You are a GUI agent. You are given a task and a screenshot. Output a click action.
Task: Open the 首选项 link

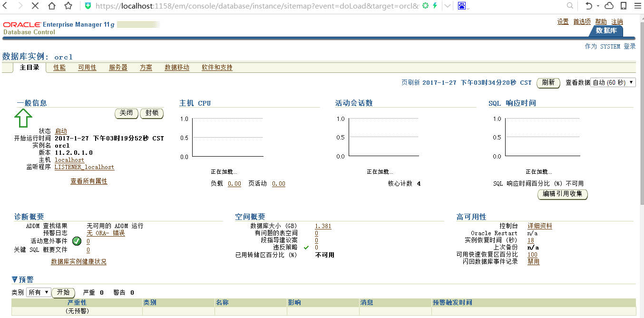click(x=582, y=22)
